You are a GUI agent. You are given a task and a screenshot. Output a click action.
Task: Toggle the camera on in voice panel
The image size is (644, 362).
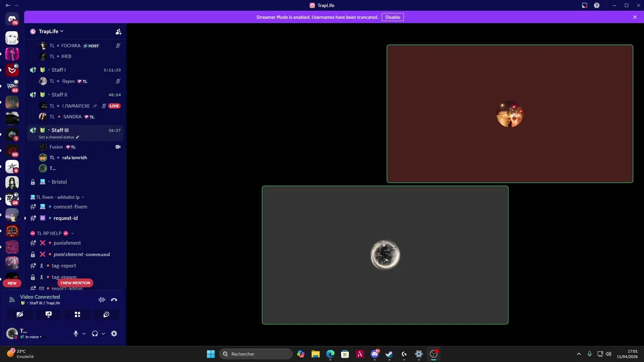coord(20,314)
